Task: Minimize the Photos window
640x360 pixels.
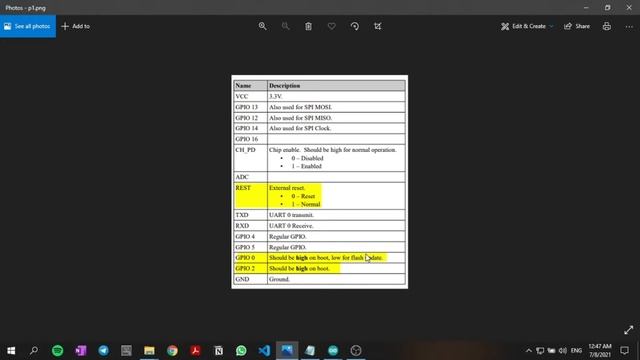Action: pyautogui.click(x=586, y=7)
